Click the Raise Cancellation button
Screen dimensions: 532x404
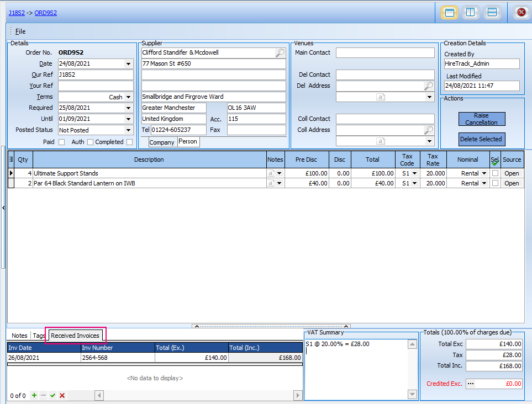[481, 119]
